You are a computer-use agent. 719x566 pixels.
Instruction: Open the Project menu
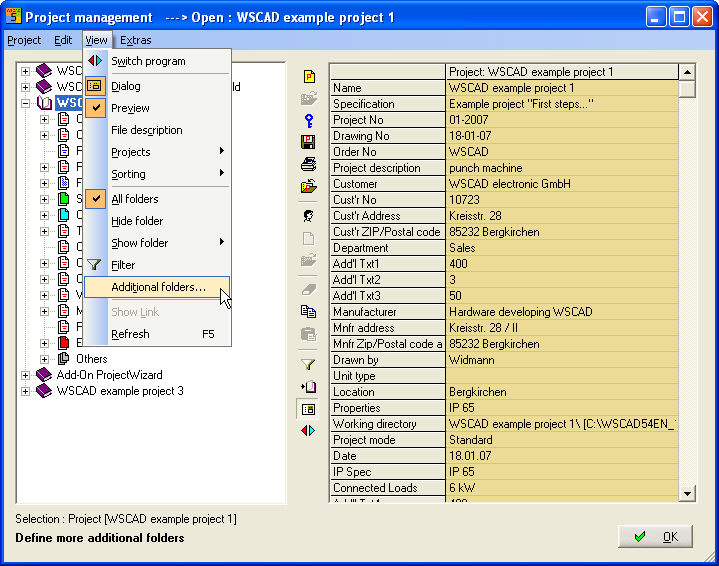click(x=24, y=40)
